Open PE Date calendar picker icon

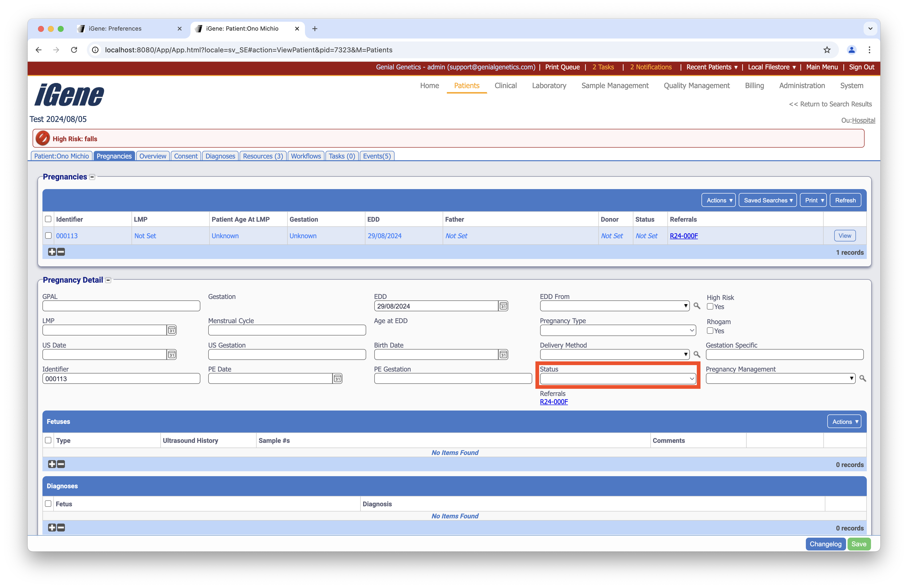[x=337, y=378]
